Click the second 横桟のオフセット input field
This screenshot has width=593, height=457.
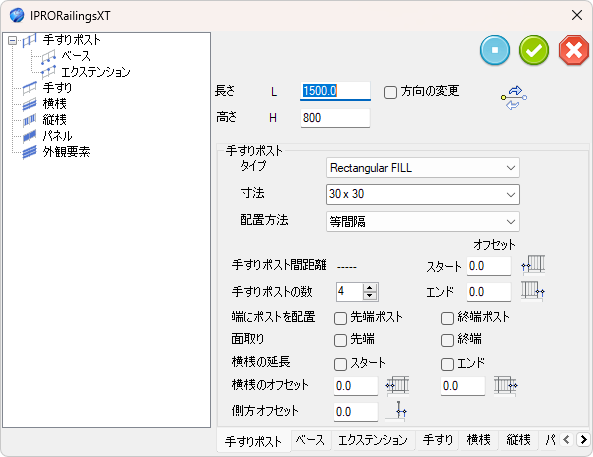tap(463, 386)
